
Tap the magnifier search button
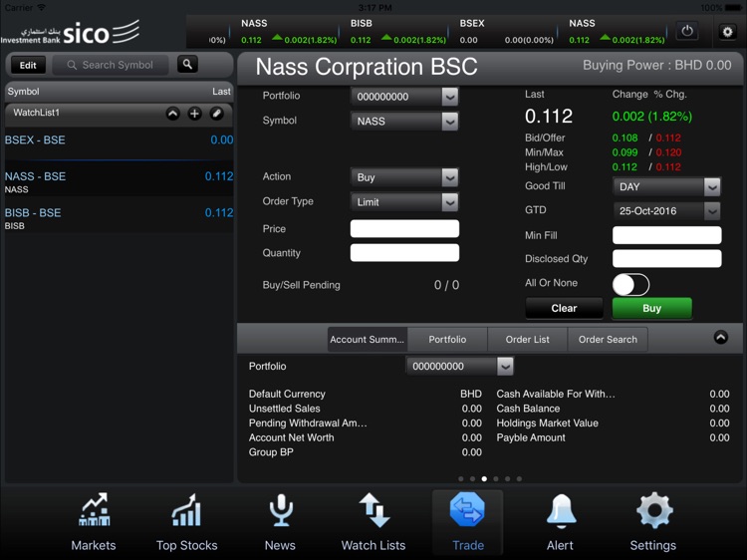click(187, 65)
